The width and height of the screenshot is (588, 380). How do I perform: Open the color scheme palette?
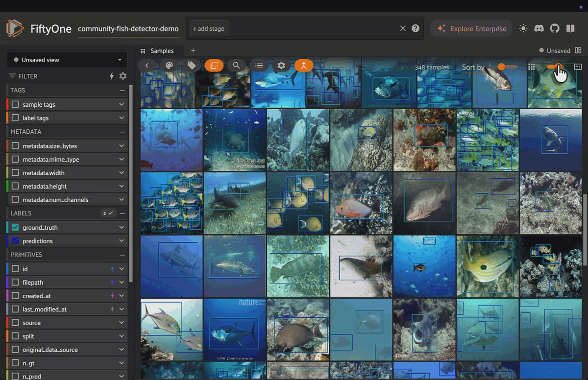[169, 65]
